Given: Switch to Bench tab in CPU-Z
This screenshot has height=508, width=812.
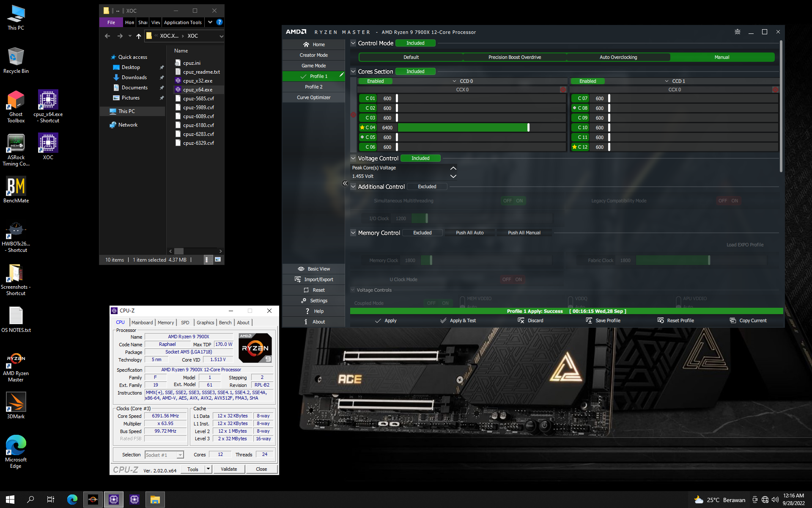Looking at the screenshot, I should pos(225,323).
